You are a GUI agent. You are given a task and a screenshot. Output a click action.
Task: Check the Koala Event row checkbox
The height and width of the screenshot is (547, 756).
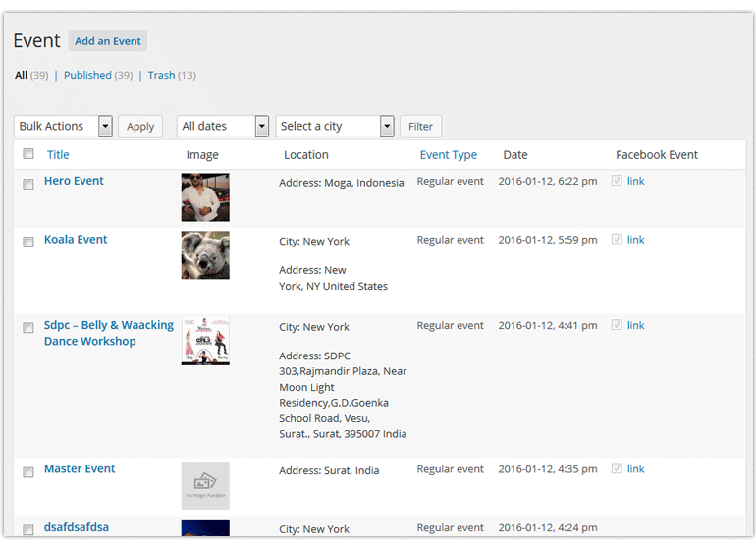point(28,242)
